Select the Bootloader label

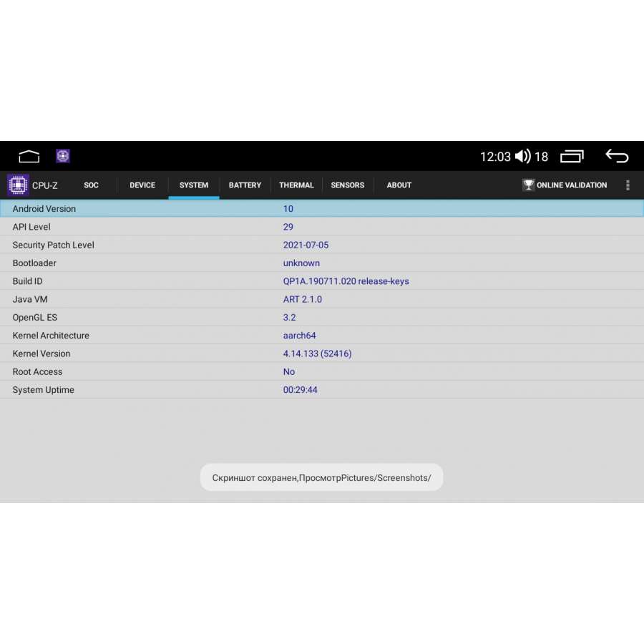click(x=34, y=263)
